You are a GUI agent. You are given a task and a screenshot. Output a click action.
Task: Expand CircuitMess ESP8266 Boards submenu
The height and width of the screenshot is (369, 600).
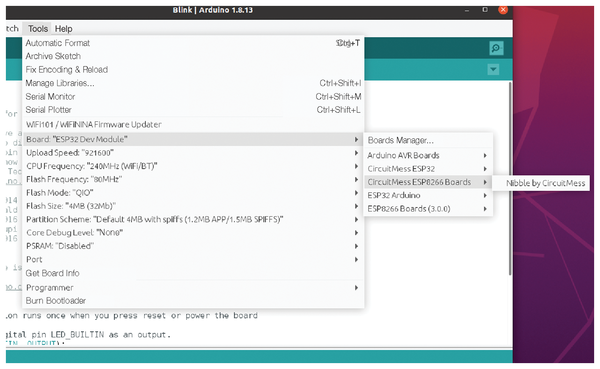tap(428, 182)
